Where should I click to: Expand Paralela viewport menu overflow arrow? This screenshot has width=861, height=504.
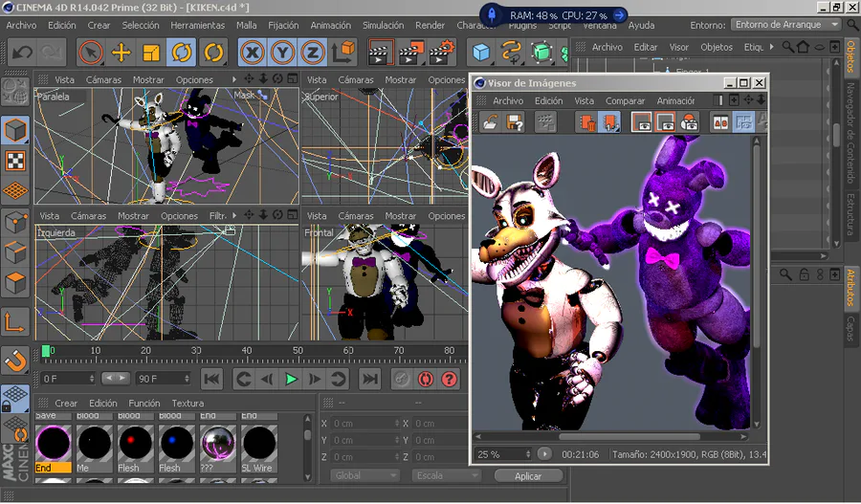pyautogui.click(x=234, y=79)
